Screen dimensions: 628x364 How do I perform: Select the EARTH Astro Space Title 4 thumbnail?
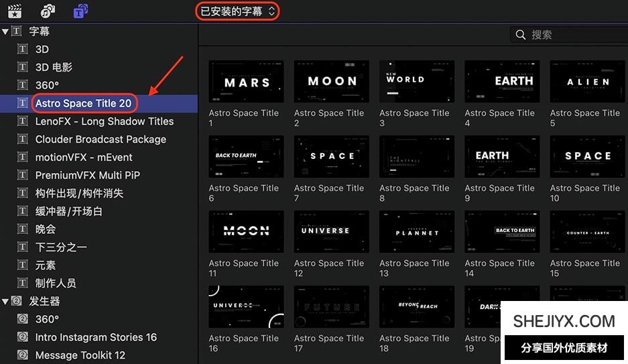pos(502,82)
